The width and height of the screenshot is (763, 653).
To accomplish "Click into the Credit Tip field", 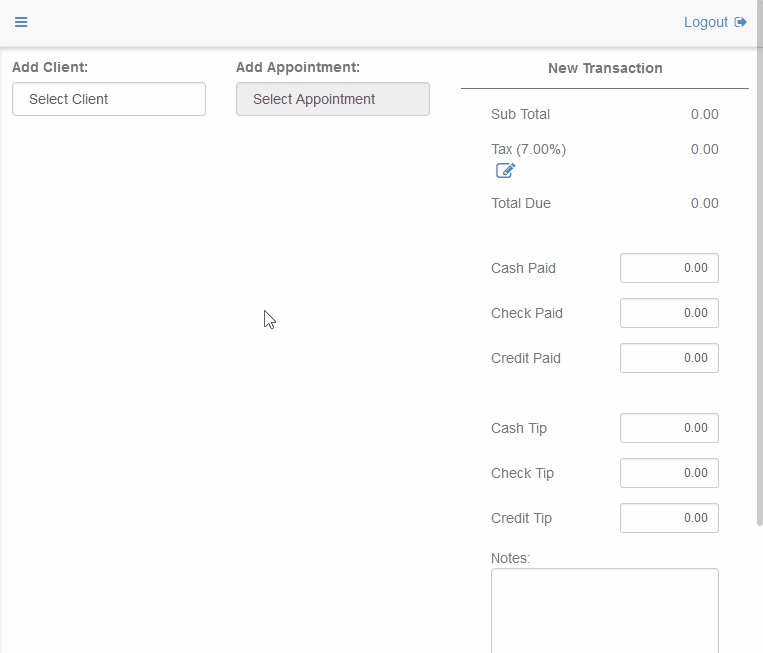I will pos(669,518).
